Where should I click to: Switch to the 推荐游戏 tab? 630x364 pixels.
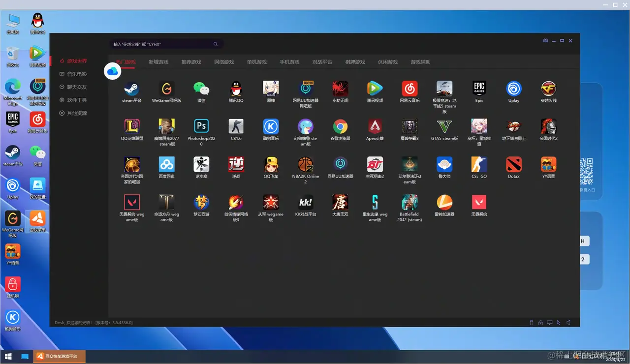pyautogui.click(x=191, y=62)
